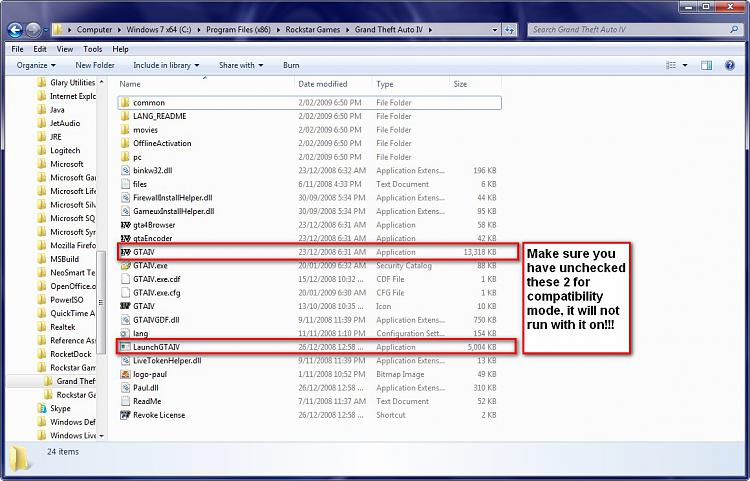
Task: Click Windows 7 x64 (C:) breadcrumb
Action: coord(158,30)
